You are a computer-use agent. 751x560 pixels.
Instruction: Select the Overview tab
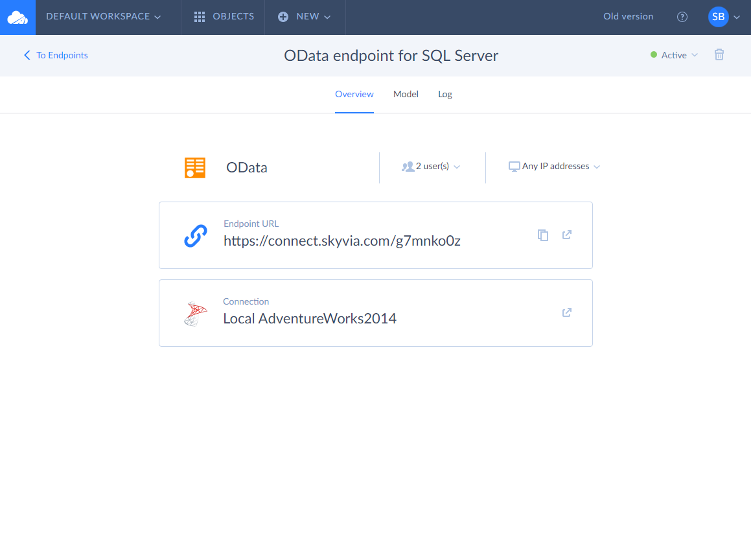pos(354,95)
